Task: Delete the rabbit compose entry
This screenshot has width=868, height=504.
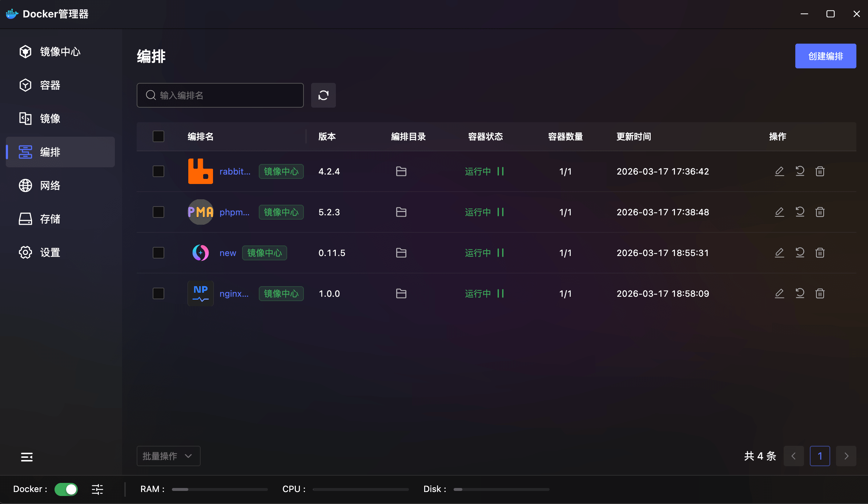Action: (820, 171)
